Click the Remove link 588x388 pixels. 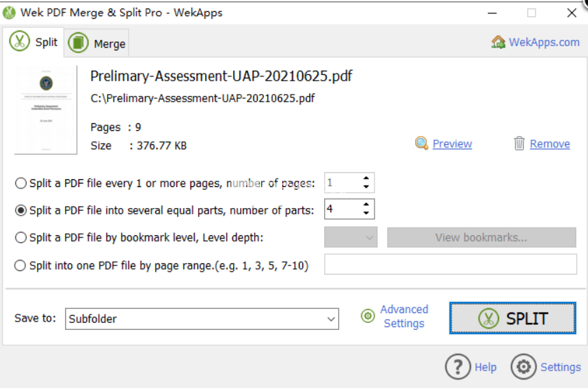coord(549,144)
